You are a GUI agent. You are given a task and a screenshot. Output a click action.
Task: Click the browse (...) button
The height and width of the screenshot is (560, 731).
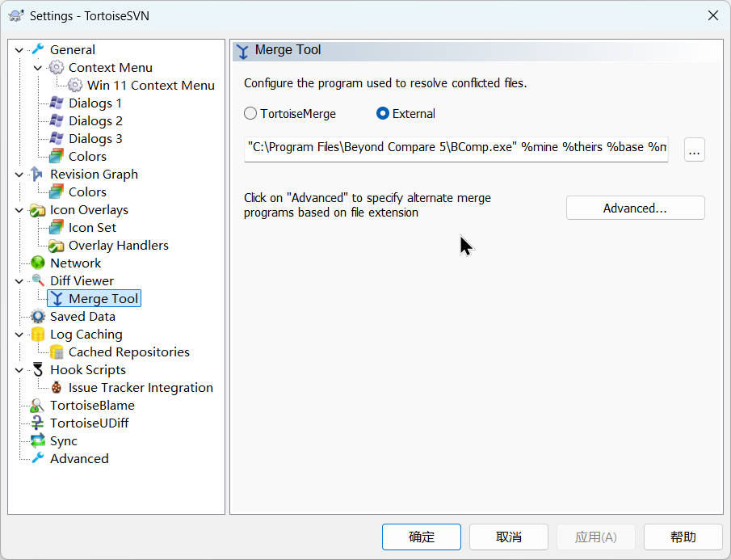694,149
